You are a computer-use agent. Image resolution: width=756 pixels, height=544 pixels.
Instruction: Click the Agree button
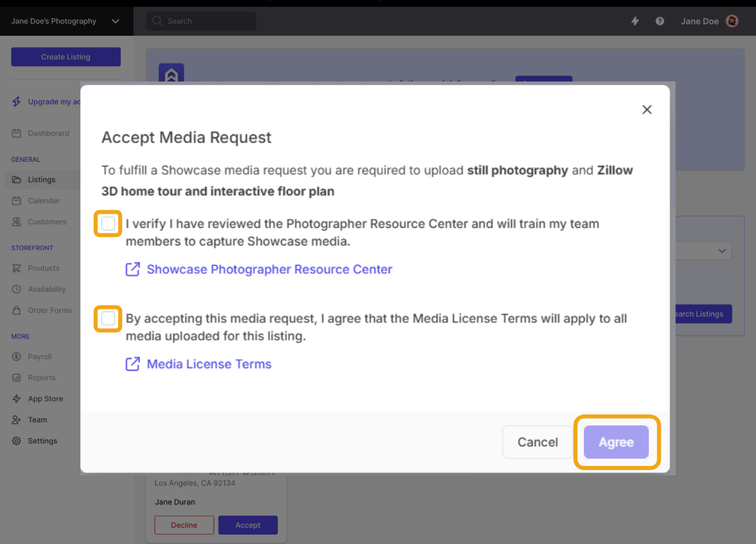click(x=616, y=442)
